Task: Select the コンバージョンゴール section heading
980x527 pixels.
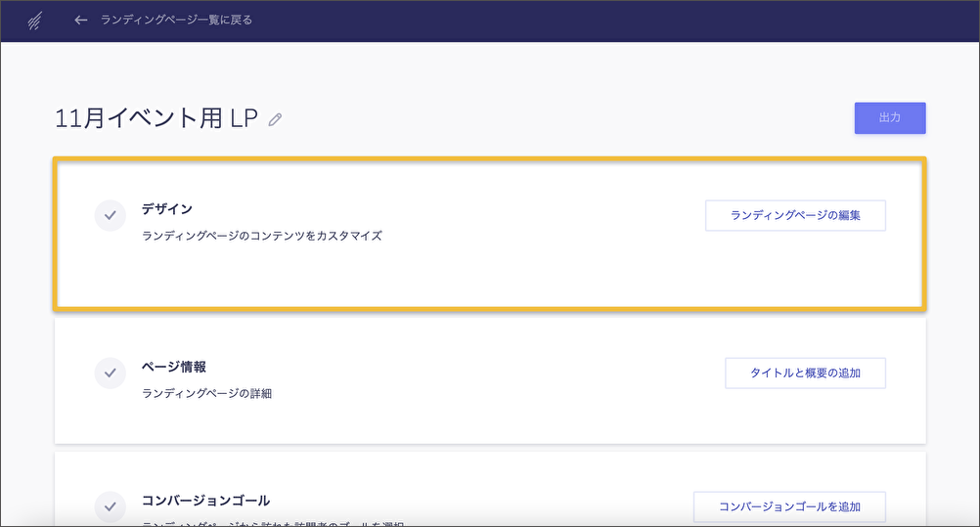Action: click(205, 500)
